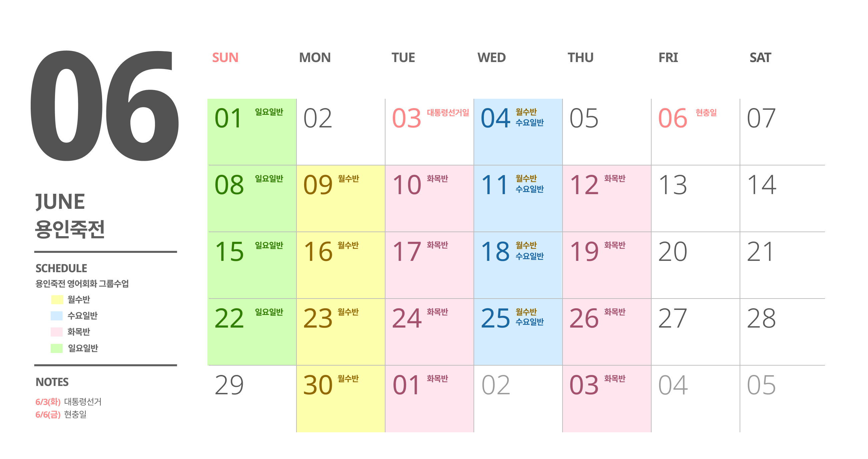Select the WED column header
The width and height of the screenshot is (868, 459).
pyautogui.click(x=491, y=58)
